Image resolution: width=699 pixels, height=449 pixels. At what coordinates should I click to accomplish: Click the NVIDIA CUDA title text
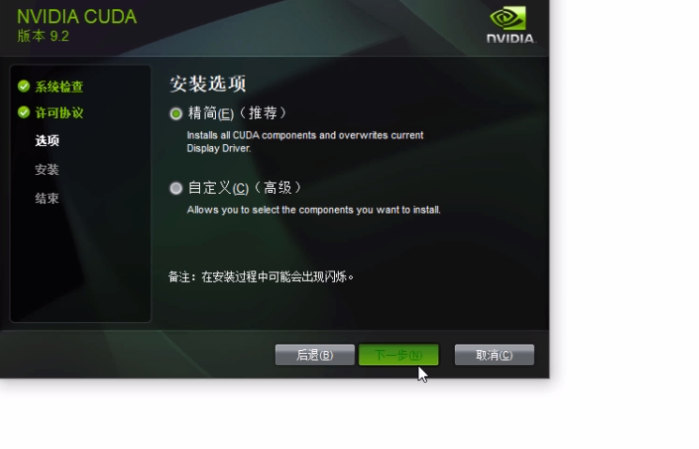pos(77,17)
